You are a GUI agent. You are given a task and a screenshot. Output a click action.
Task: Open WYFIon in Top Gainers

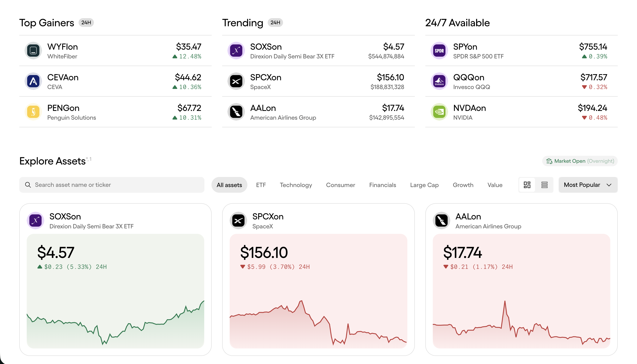click(115, 51)
